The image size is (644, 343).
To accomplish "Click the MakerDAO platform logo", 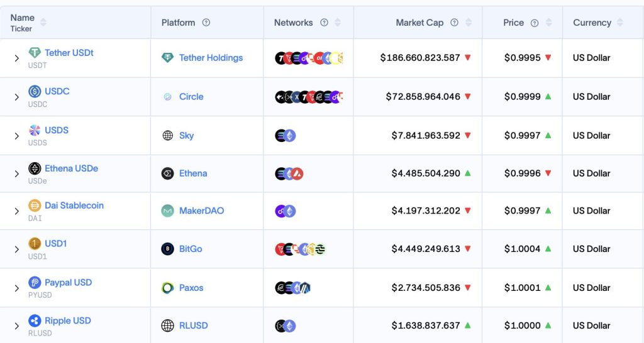I will [x=167, y=211].
